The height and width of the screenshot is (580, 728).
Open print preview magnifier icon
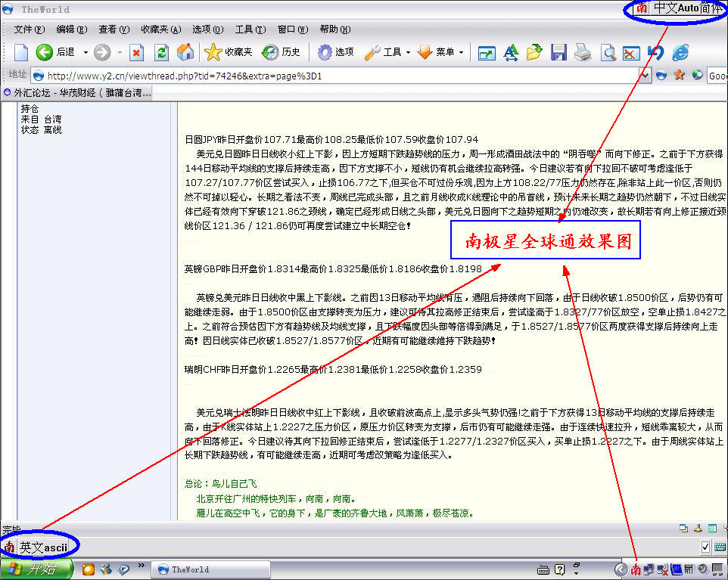(x=608, y=52)
